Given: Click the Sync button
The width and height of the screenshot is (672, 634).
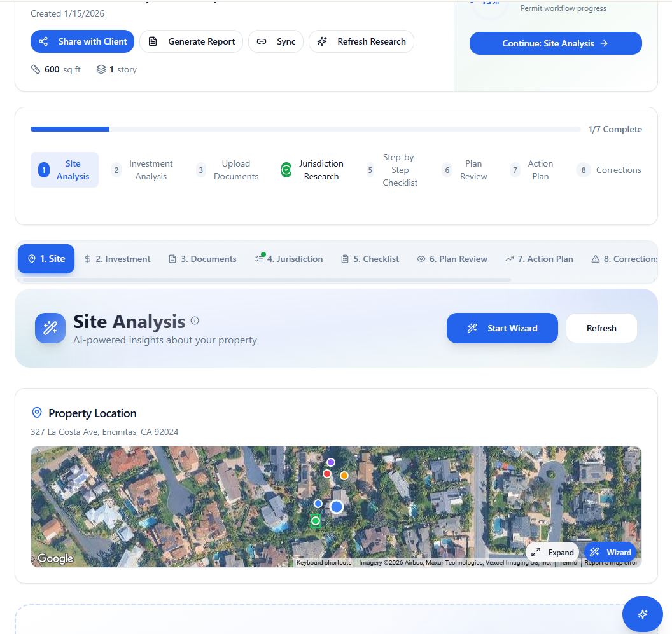Looking at the screenshot, I should [x=276, y=41].
